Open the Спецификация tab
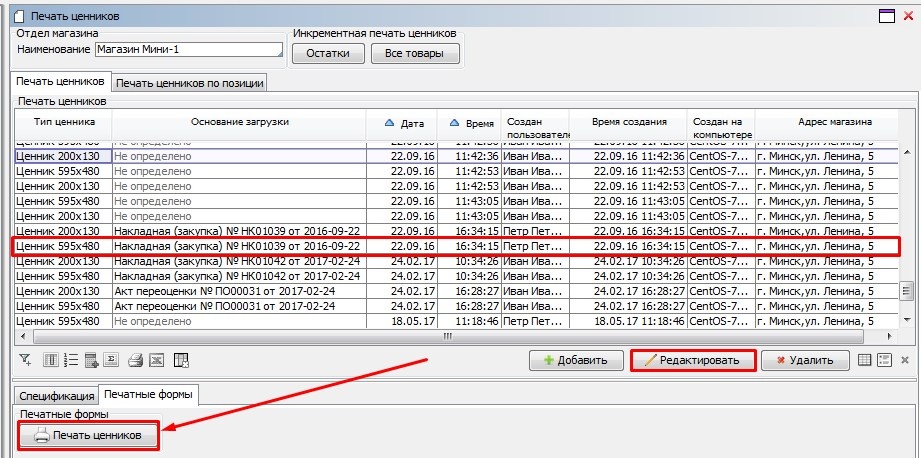921x458 pixels. (56, 396)
